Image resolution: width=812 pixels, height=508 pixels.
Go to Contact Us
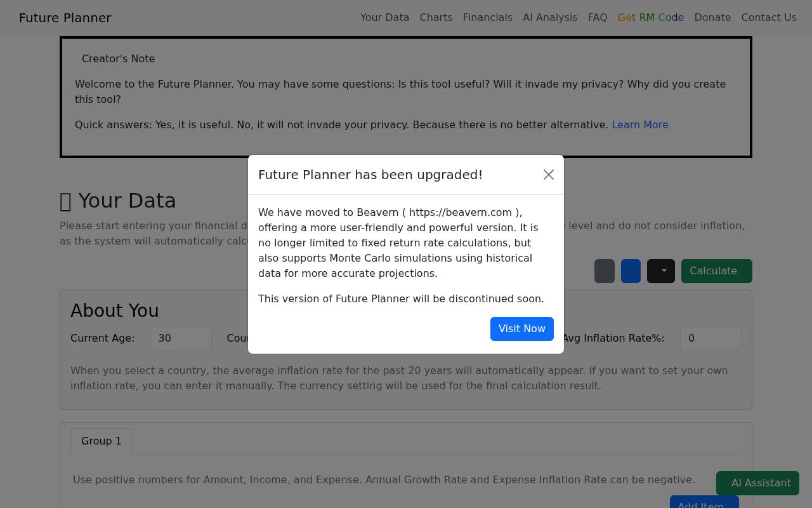coord(769,18)
